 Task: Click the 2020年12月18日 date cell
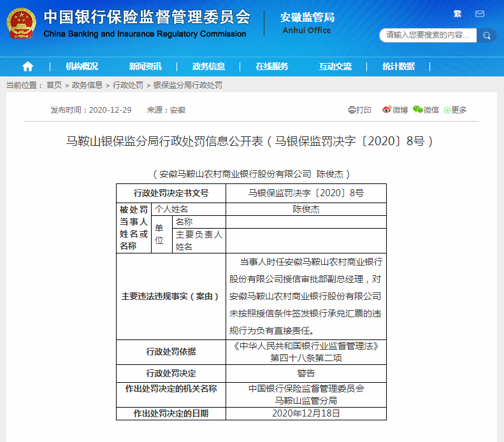click(x=306, y=413)
